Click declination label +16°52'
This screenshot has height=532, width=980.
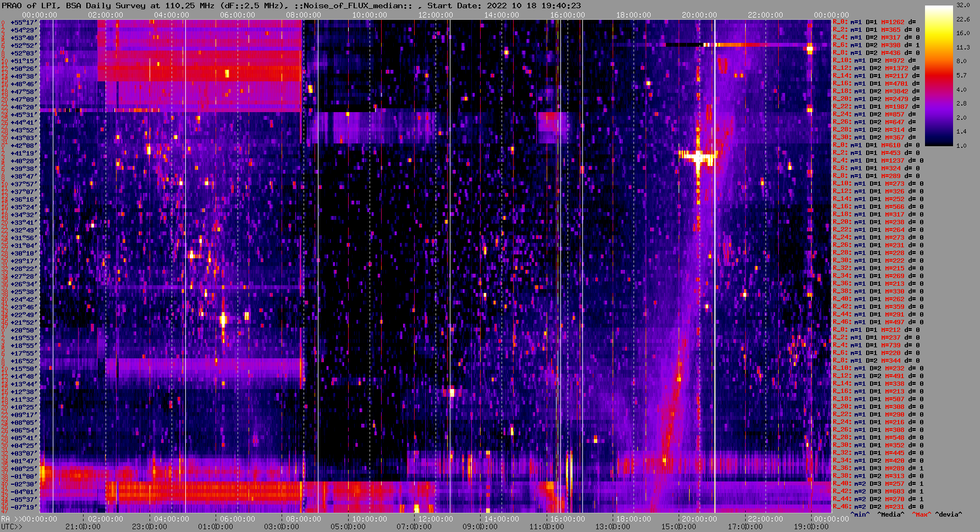(24, 361)
